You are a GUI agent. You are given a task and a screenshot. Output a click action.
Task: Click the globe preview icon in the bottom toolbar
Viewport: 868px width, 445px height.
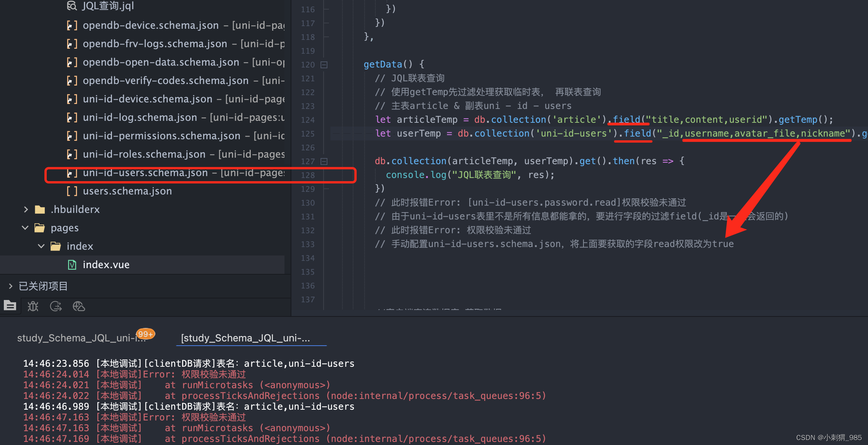[x=79, y=306]
